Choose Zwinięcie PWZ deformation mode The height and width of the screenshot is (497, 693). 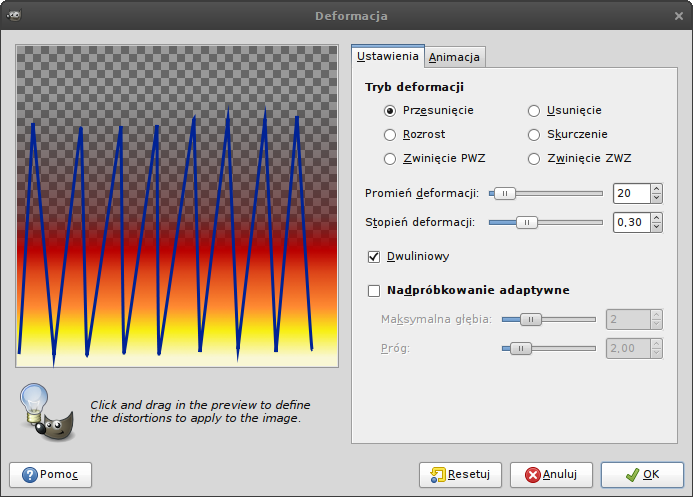coord(391,158)
